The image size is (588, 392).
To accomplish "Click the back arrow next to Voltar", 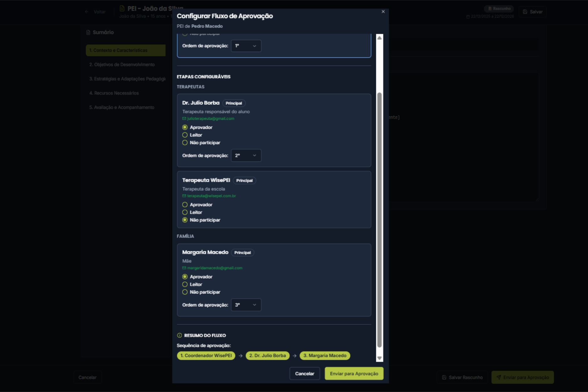I will coord(87,12).
